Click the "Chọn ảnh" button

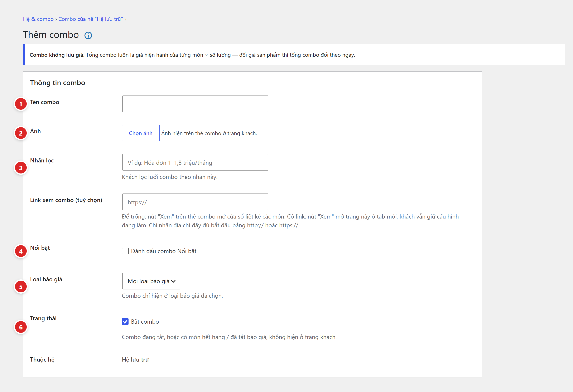(x=141, y=133)
